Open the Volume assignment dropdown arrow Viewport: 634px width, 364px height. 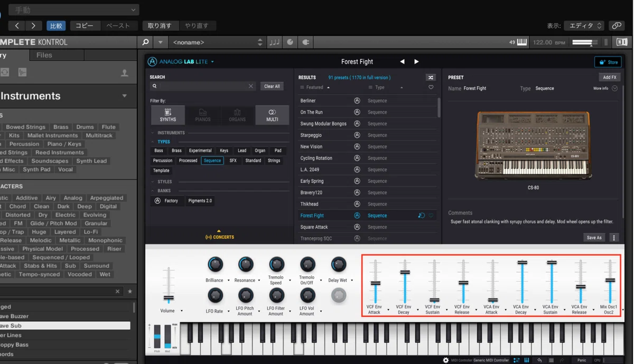pyautogui.click(x=182, y=311)
